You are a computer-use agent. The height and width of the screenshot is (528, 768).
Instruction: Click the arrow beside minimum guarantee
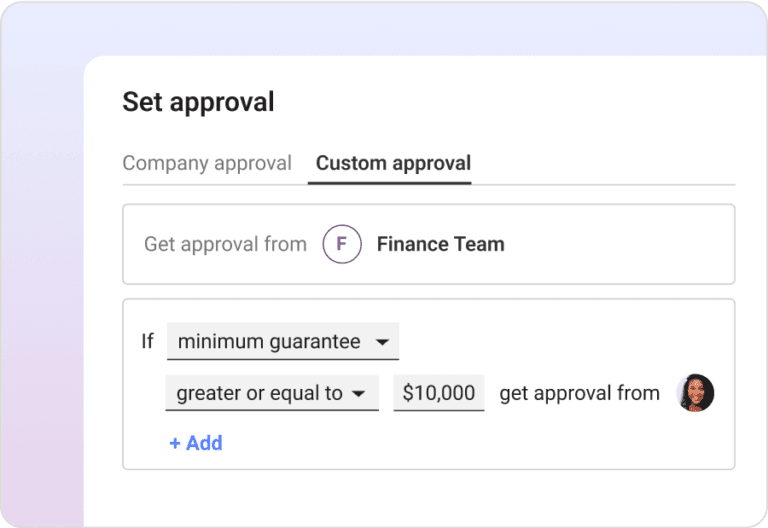click(382, 342)
